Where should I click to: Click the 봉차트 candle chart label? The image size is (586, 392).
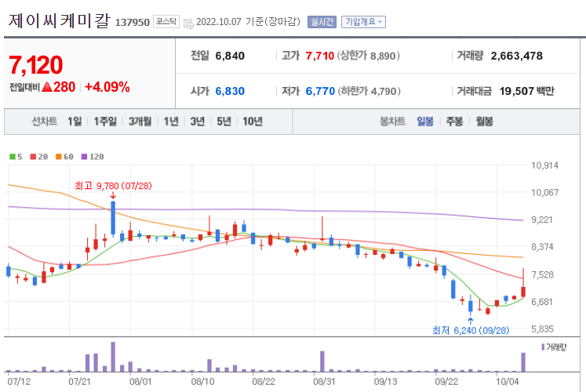pyautogui.click(x=393, y=122)
